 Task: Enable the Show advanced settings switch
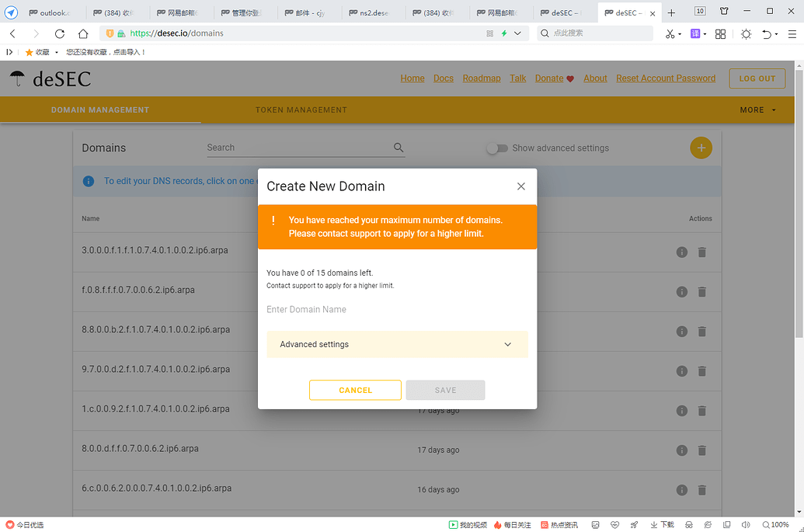coord(496,148)
